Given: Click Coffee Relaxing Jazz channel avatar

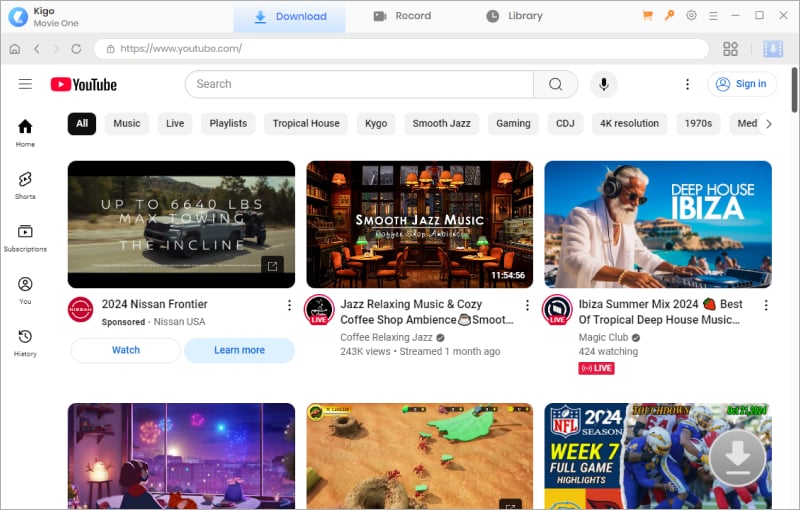Looking at the screenshot, I should [319, 310].
